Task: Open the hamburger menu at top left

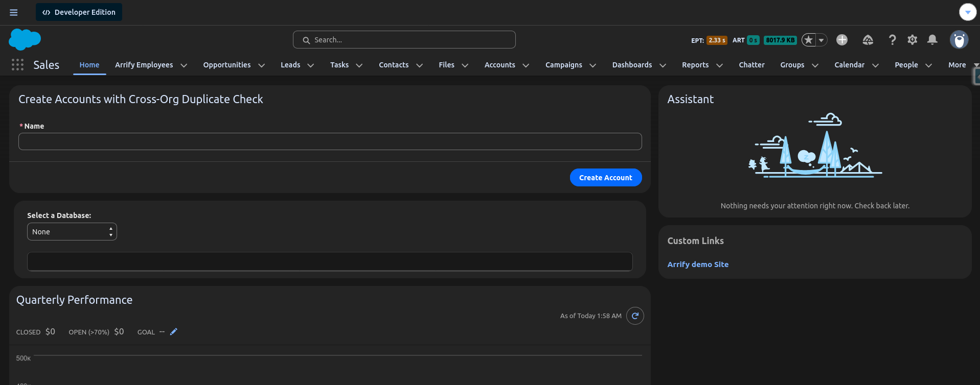Action: [x=14, y=12]
